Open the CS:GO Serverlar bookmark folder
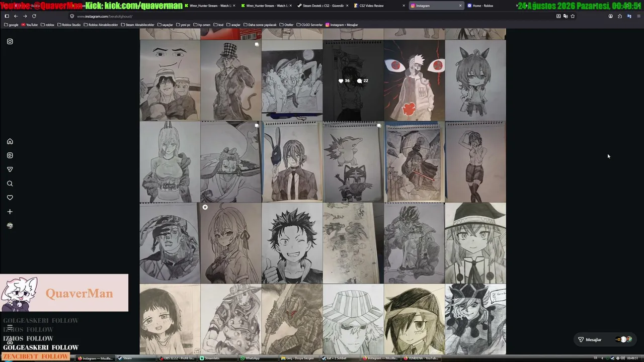Image resolution: width=644 pixels, height=362 pixels. coord(309,25)
